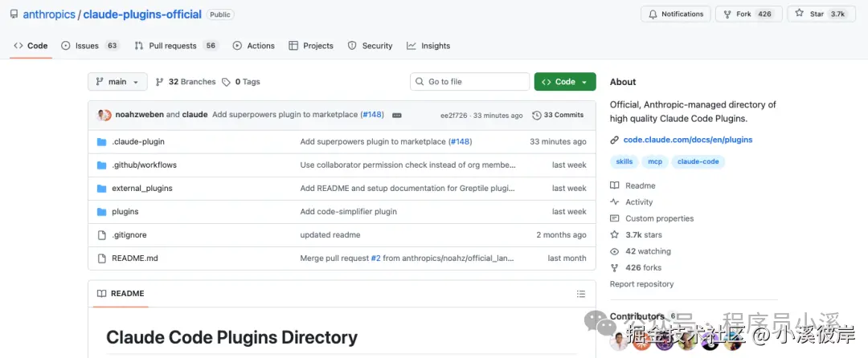The width and height of the screenshot is (868, 358).
Task: Click the Go to file search field
Action: point(469,82)
